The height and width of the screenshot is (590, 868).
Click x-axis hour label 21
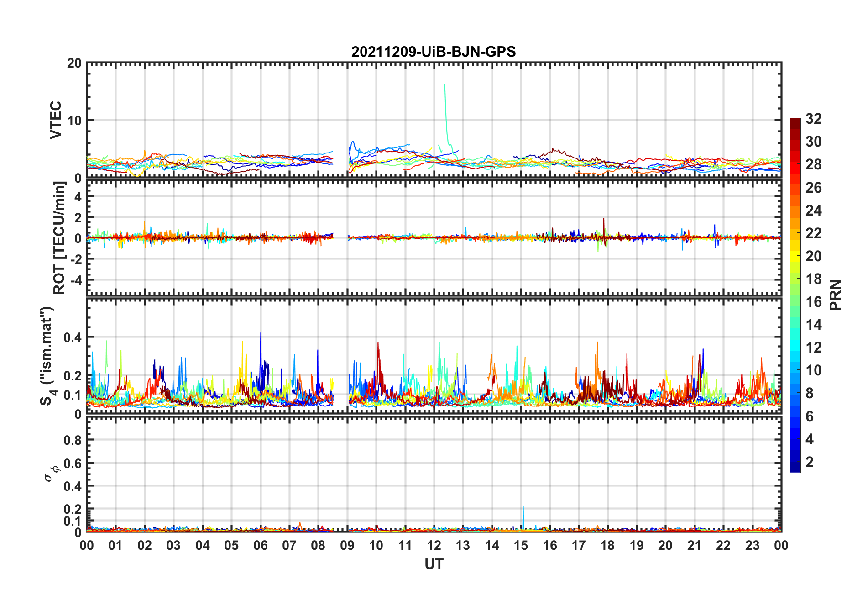pos(695,545)
